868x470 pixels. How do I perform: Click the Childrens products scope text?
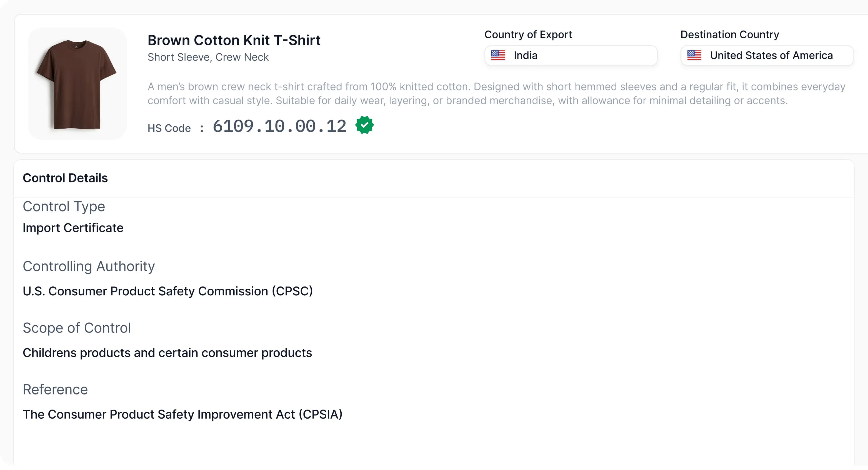point(167,353)
